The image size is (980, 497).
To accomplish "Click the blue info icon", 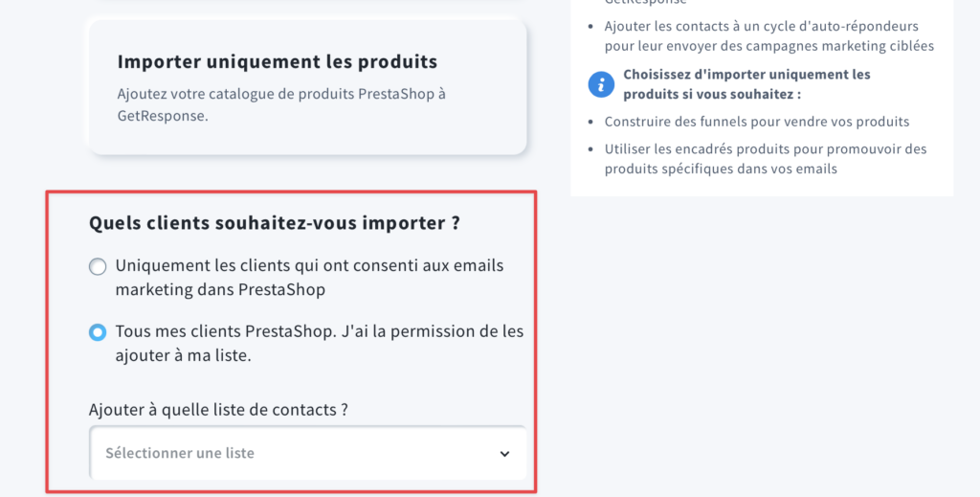I will (601, 84).
